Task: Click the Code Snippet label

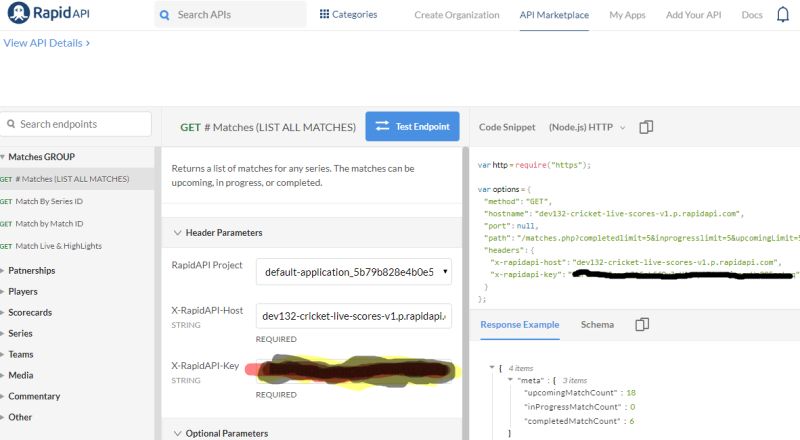Action: (x=507, y=127)
